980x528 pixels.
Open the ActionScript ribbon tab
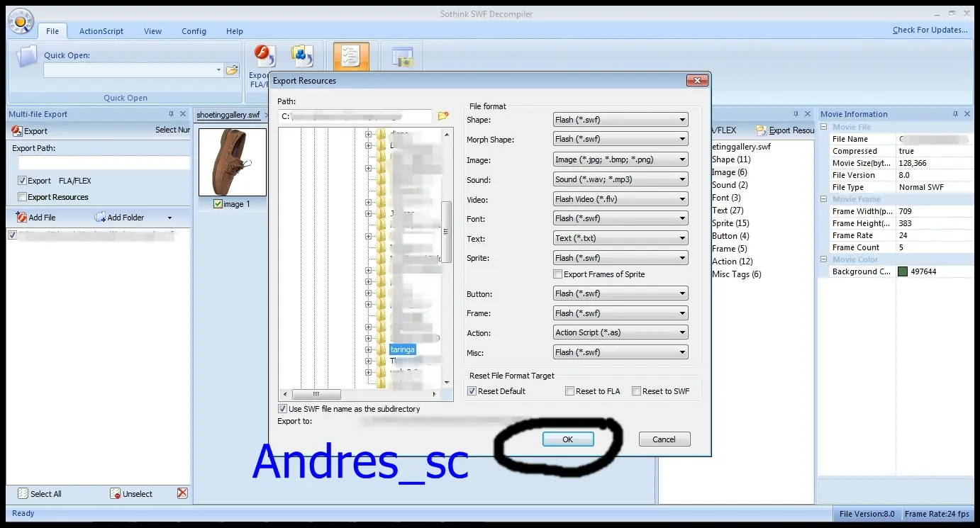click(x=101, y=31)
